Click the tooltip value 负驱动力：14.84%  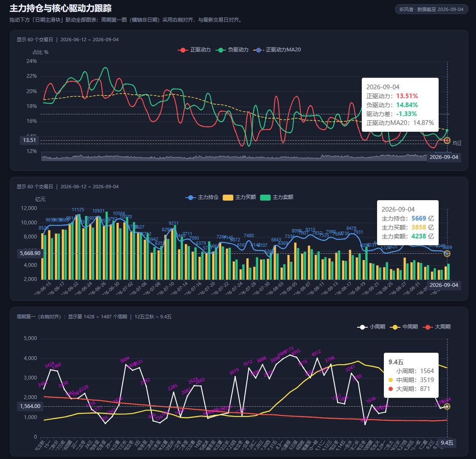coord(392,105)
